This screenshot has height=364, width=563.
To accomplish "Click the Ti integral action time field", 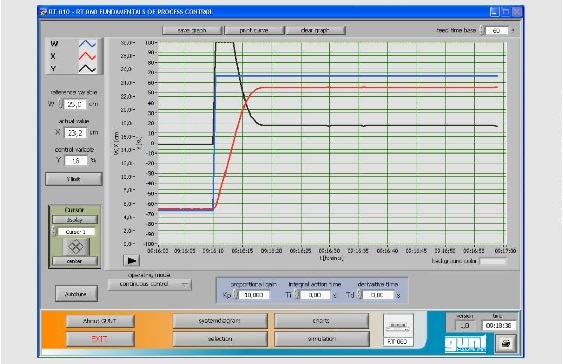I will (315, 295).
